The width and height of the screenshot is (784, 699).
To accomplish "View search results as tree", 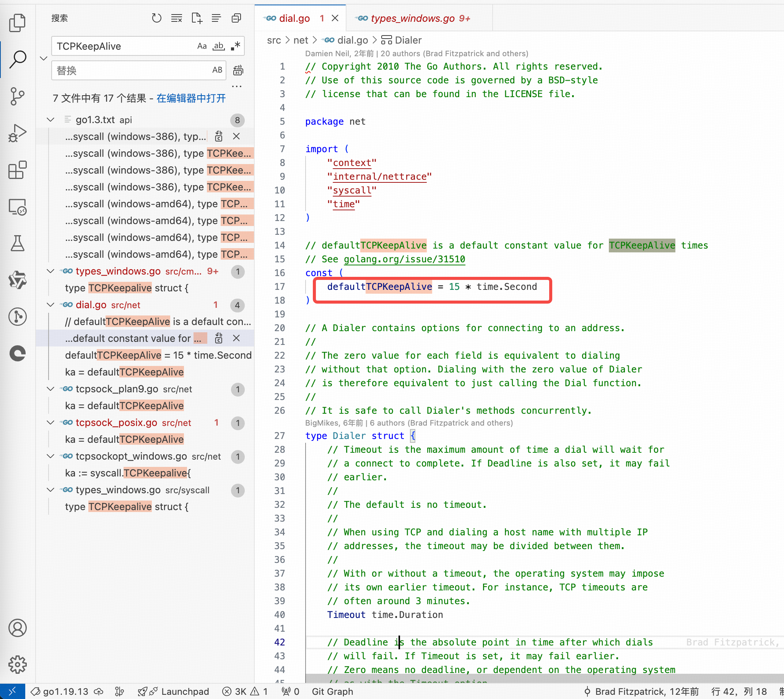I will click(x=216, y=18).
